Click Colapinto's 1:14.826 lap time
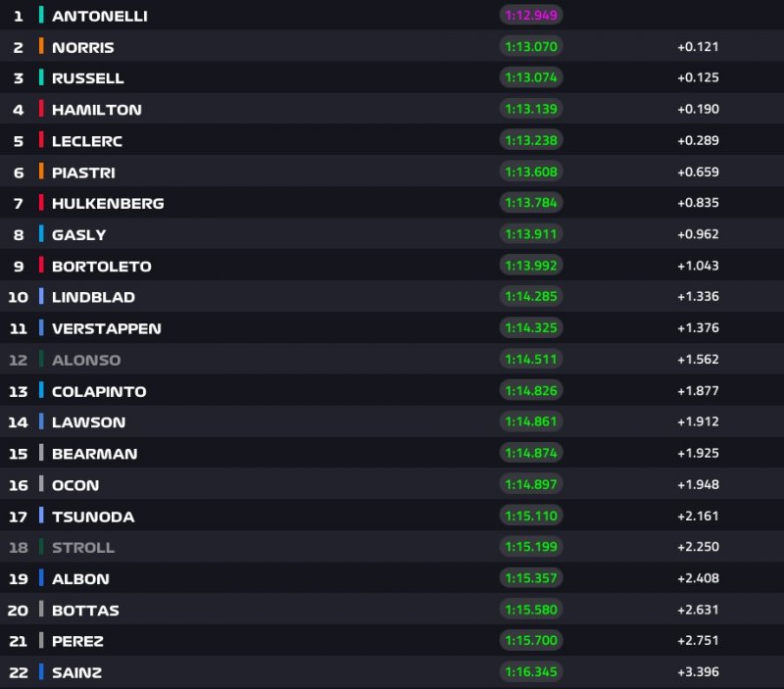This screenshot has height=689, width=784. (x=531, y=390)
